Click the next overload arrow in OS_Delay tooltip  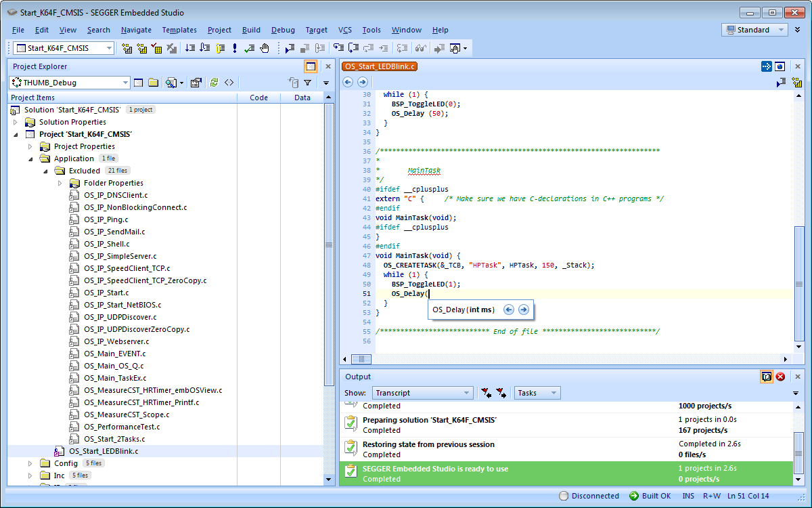[523, 310]
